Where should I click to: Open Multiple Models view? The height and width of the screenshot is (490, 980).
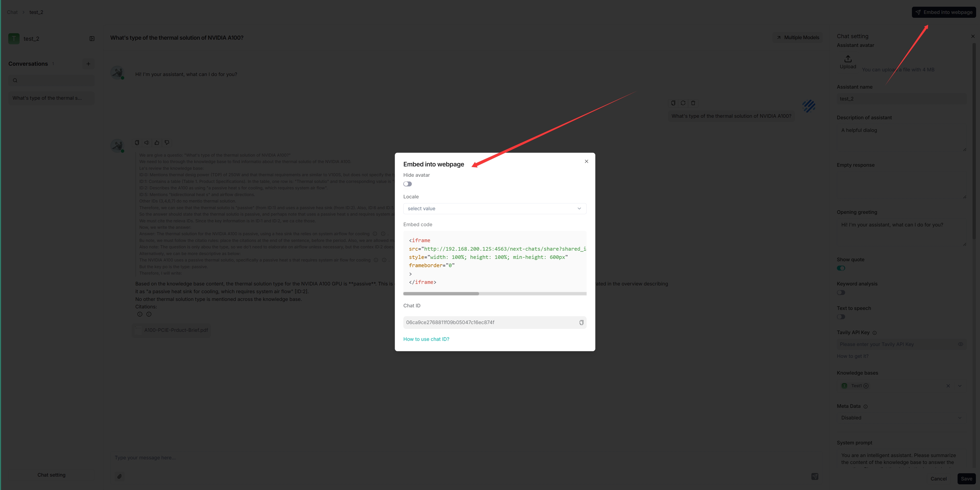(x=798, y=37)
